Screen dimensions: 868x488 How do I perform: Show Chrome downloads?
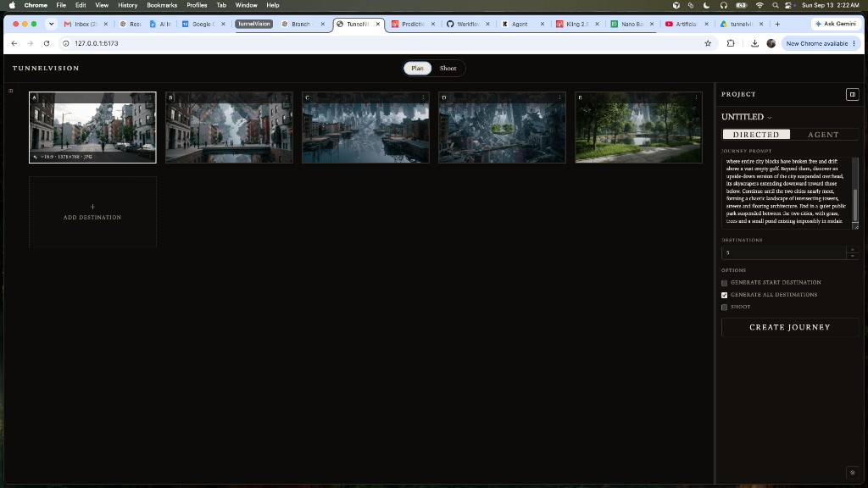[x=754, y=43]
